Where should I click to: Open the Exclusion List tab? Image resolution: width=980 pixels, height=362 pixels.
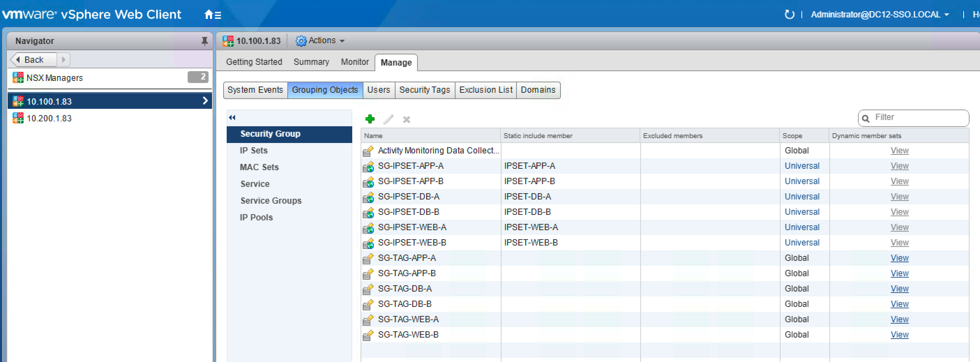coord(485,90)
